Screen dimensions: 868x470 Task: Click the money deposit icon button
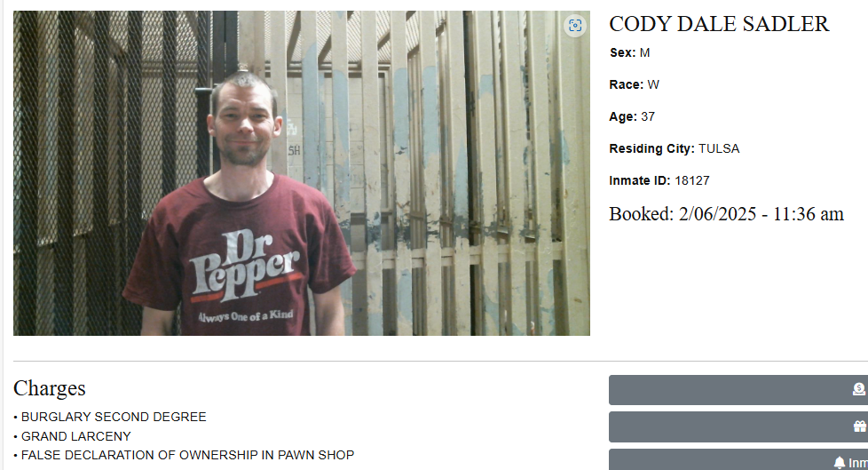(x=858, y=390)
